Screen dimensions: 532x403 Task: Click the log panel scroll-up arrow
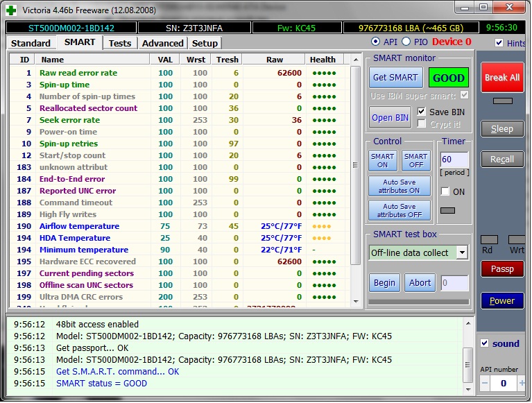(x=468, y=324)
